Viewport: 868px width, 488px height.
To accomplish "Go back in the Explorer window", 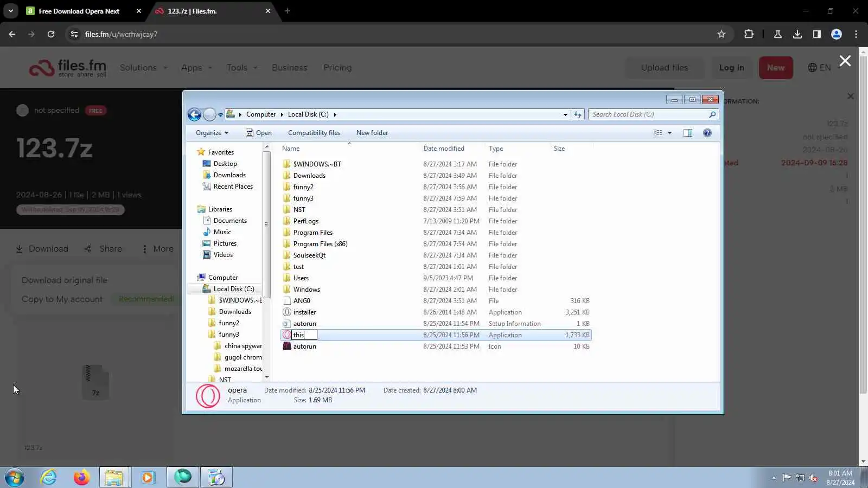I will tap(194, 114).
